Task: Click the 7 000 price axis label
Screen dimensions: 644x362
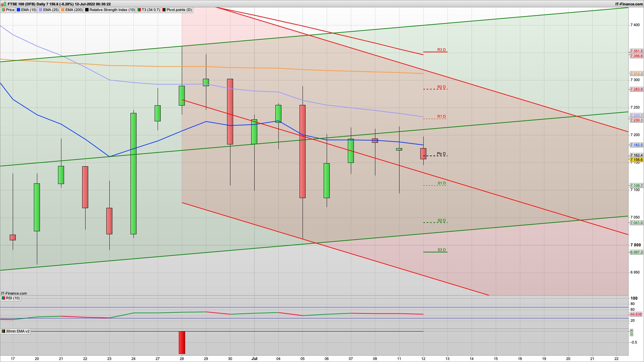Action: [636, 245]
